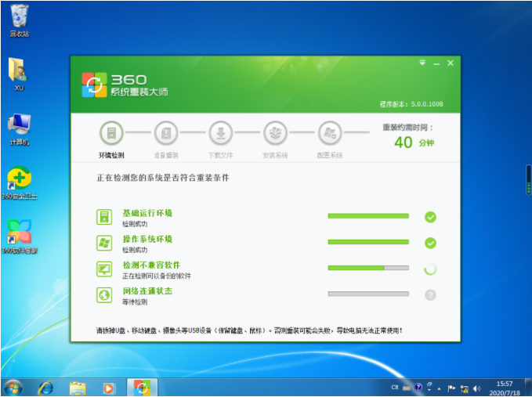Open the media player taskbar icon
The image size is (532, 397).
[x=109, y=388]
